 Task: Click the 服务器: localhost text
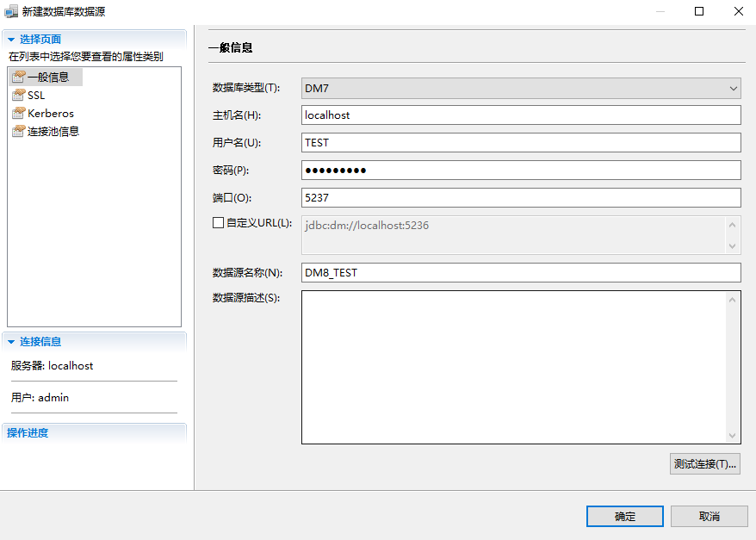[52, 366]
